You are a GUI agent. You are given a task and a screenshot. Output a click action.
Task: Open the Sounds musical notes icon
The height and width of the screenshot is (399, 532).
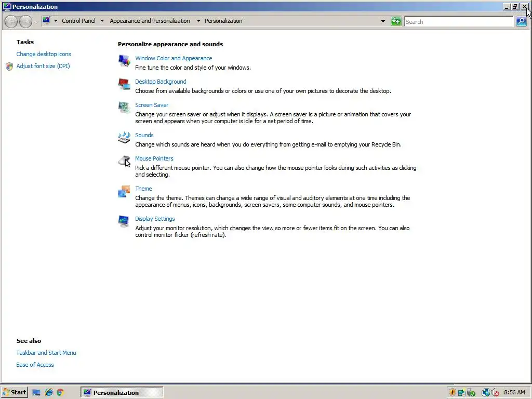coord(124,137)
